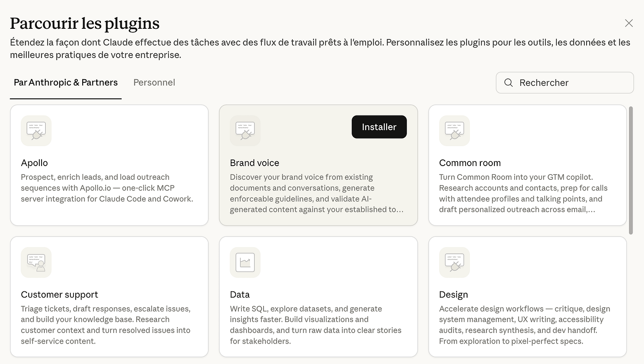Click the Apollo description about Apollo.io
The image size is (644, 364).
[x=107, y=188]
